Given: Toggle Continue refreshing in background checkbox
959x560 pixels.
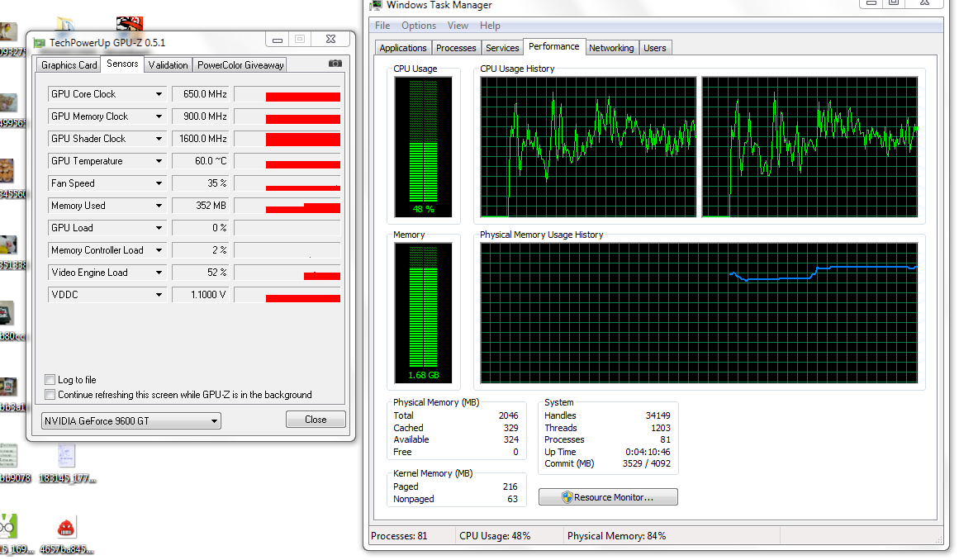Looking at the screenshot, I should pyautogui.click(x=50, y=395).
